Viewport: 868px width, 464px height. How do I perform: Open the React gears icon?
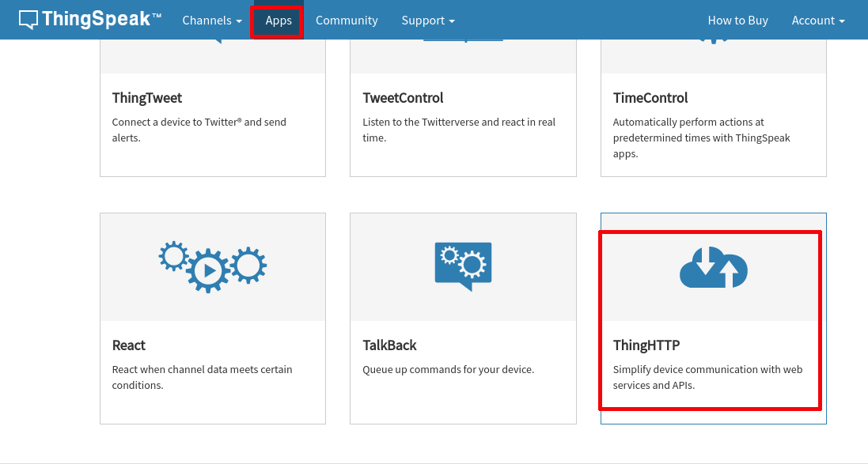[x=213, y=266]
